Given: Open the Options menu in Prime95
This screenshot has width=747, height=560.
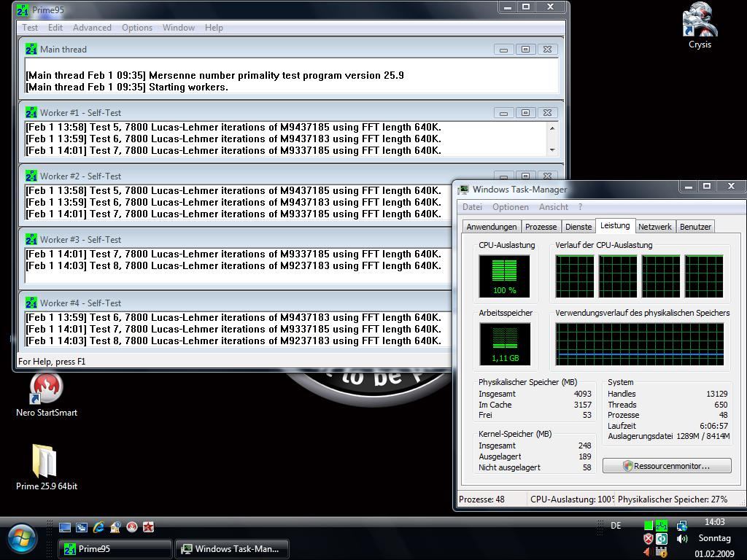Looking at the screenshot, I should point(136,28).
